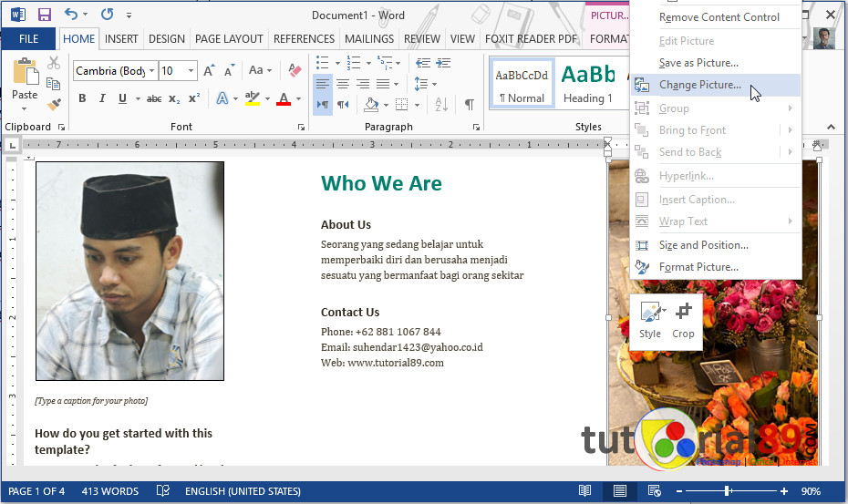Click the Center alignment icon
This screenshot has width=848, height=504.
(343, 84)
